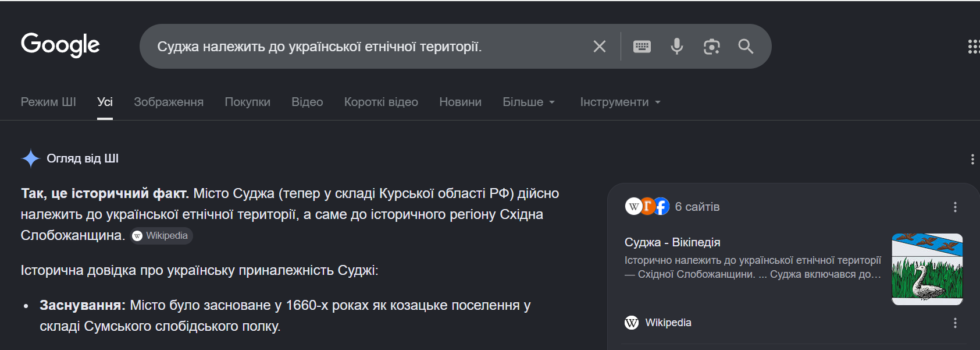Screen dimensions: 980x350
Task: Click the stacked source site icons
Action: click(x=647, y=206)
